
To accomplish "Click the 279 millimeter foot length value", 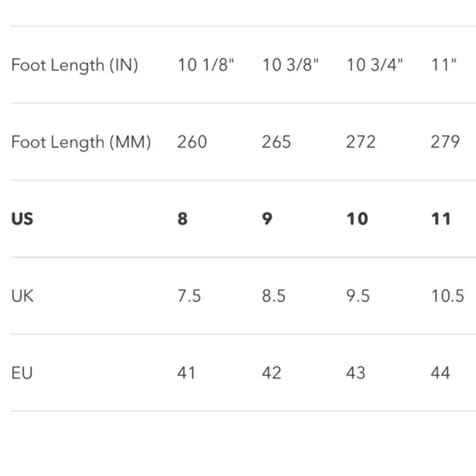I will (x=446, y=142).
